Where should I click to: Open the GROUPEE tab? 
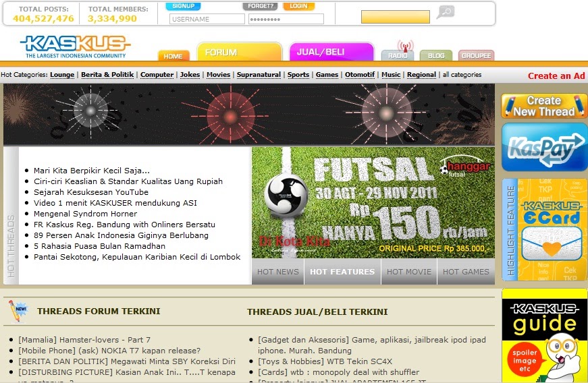(x=476, y=55)
